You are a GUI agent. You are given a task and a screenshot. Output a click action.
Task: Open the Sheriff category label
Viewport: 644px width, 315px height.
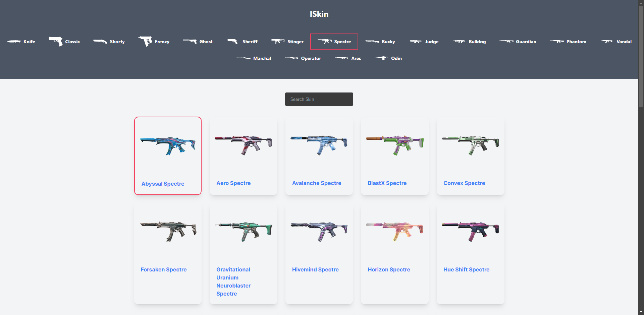(250, 42)
